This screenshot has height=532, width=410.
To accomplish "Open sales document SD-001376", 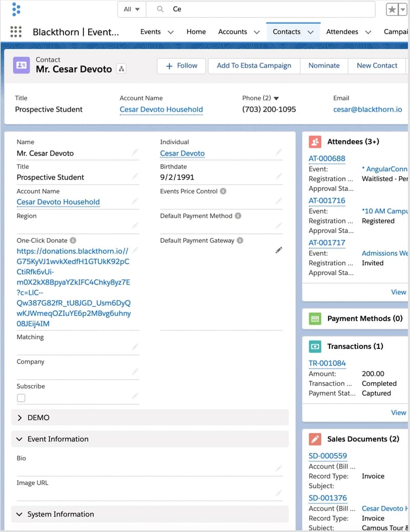I will (x=327, y=498).
